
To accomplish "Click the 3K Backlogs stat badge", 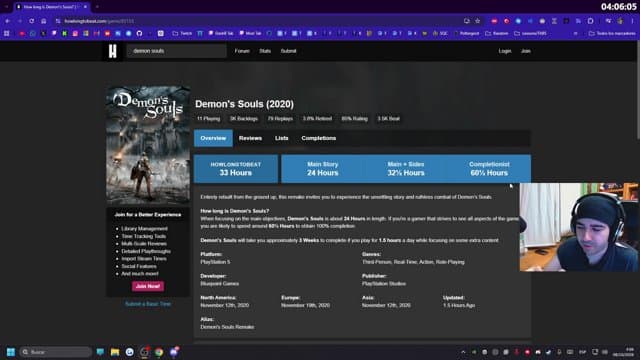I will [x=244, y=119].
